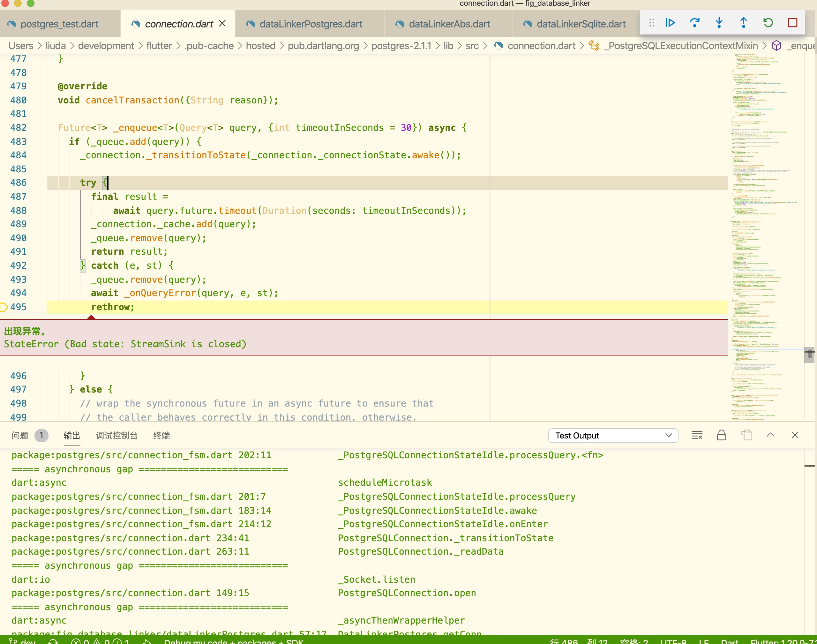Close the bottom output panel
The image size is (817, 644).
tap(795, 435)
